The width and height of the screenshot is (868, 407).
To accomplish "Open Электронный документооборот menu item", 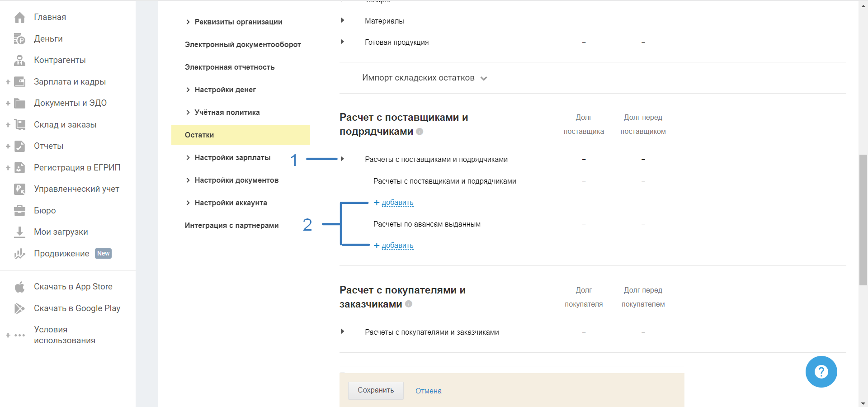I will [x=243, y=44].
